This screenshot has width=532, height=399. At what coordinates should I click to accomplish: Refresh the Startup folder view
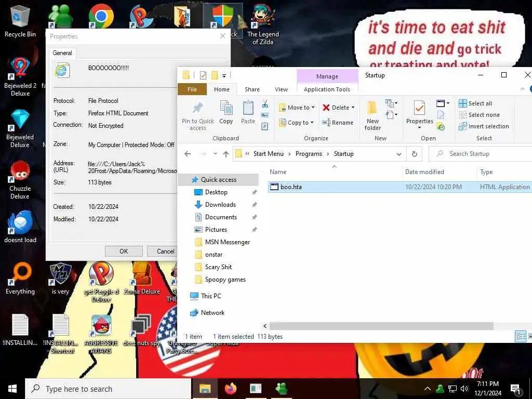tap(414, 154)
